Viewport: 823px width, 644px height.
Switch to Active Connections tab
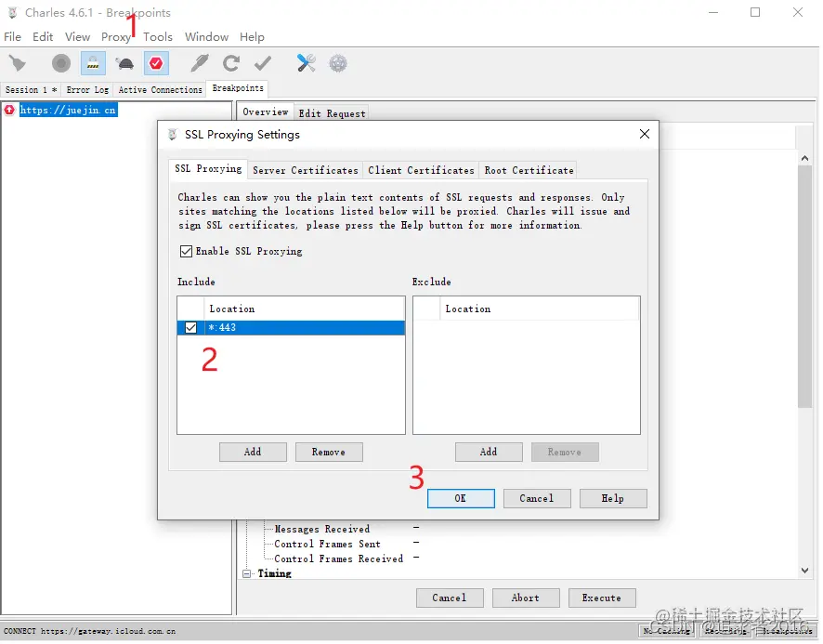tap(160, 90)
